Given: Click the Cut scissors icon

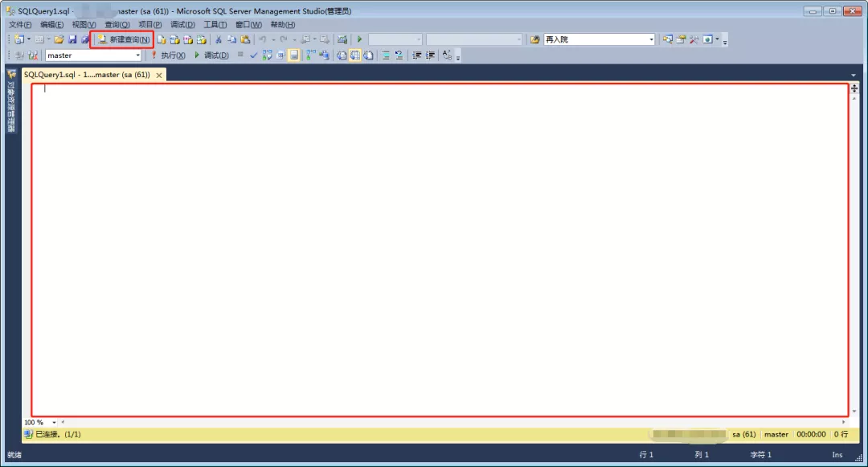Looking at the screenshot, I should tap(218, 39).
